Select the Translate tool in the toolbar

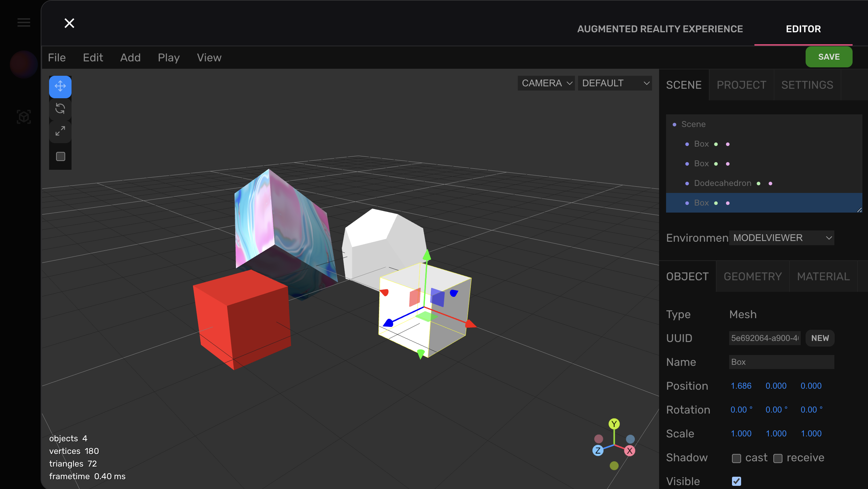(x=60, y=86)
